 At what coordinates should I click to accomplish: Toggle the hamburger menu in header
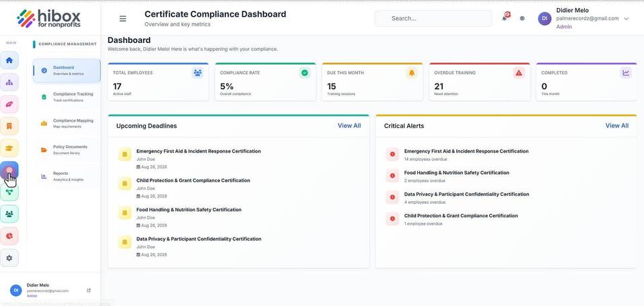tap(122, 18)
